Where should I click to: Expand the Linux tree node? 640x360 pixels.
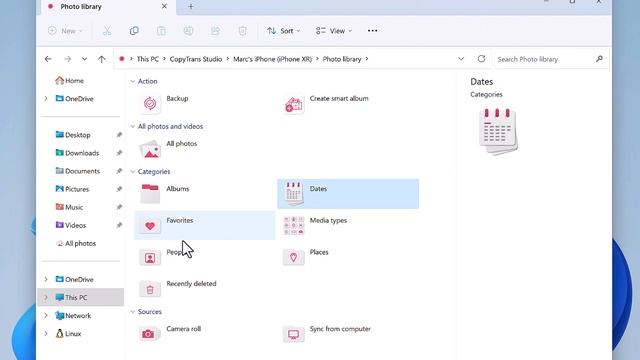[46, 333]
